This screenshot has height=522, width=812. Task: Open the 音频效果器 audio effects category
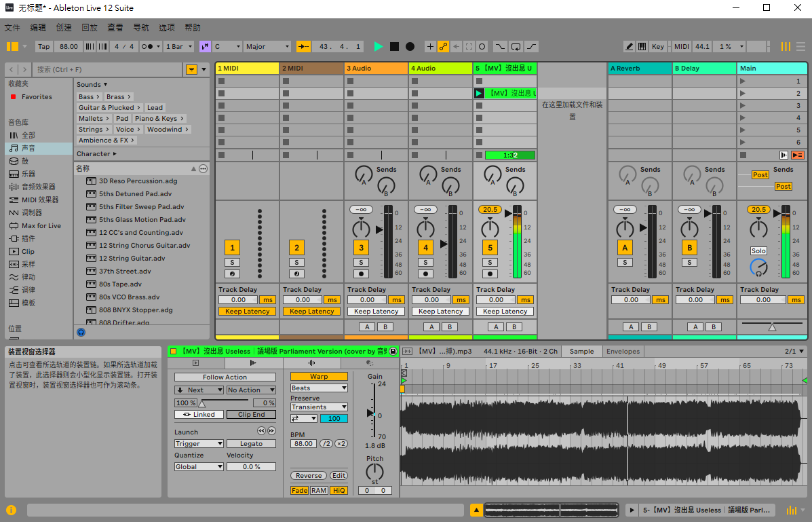click(x=38, y=187)
